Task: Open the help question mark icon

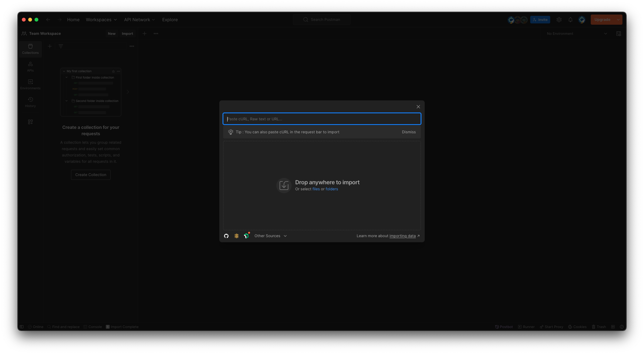Action: (621, 327)
